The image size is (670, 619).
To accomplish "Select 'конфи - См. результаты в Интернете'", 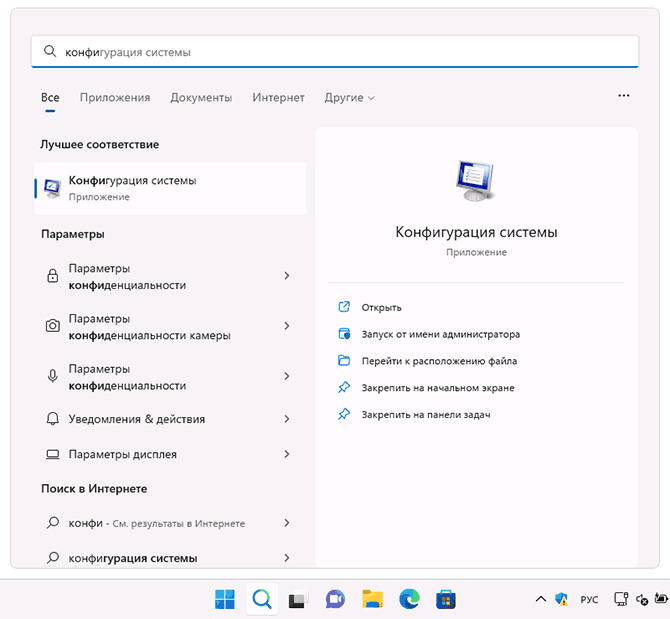I will 170,523.
